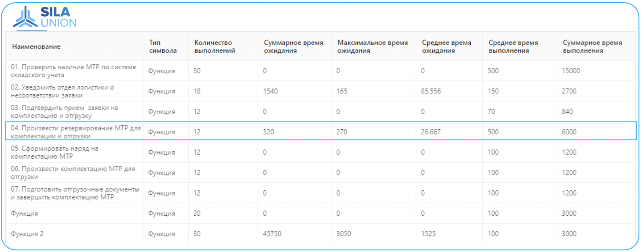The width and height of the screenshot is (644, 252).
Task: Click the value 45750 in Функция 2 row
Action: click(272, 234)
